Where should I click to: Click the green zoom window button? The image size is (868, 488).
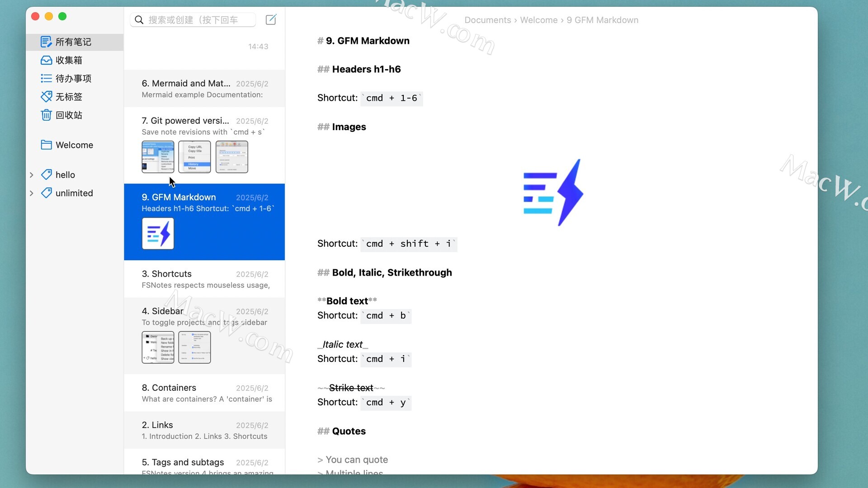pyautogui.click(x=62, y=16)
